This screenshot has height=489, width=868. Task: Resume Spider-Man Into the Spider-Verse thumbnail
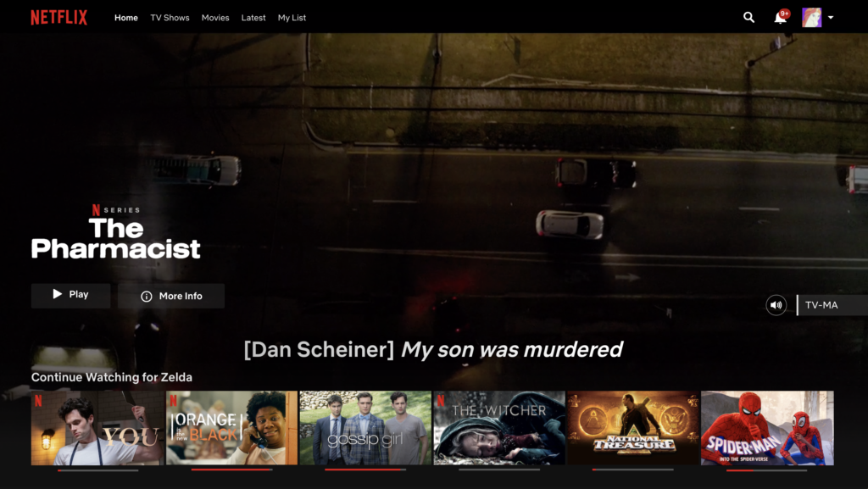[x=767, y=428]
